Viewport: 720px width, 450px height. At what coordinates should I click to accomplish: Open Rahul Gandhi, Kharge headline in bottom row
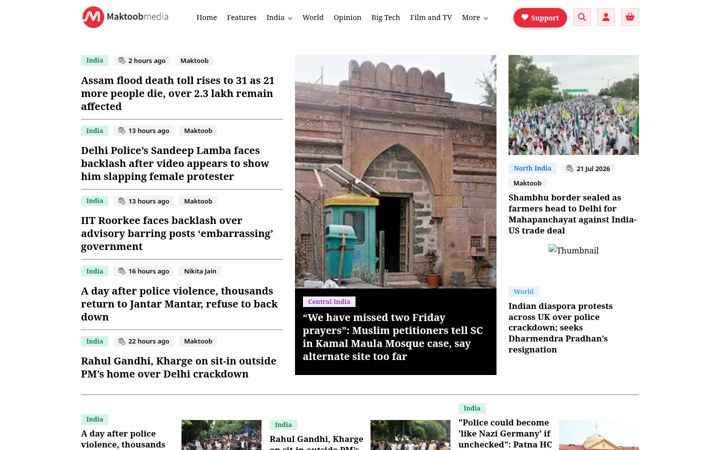(316, 442)
